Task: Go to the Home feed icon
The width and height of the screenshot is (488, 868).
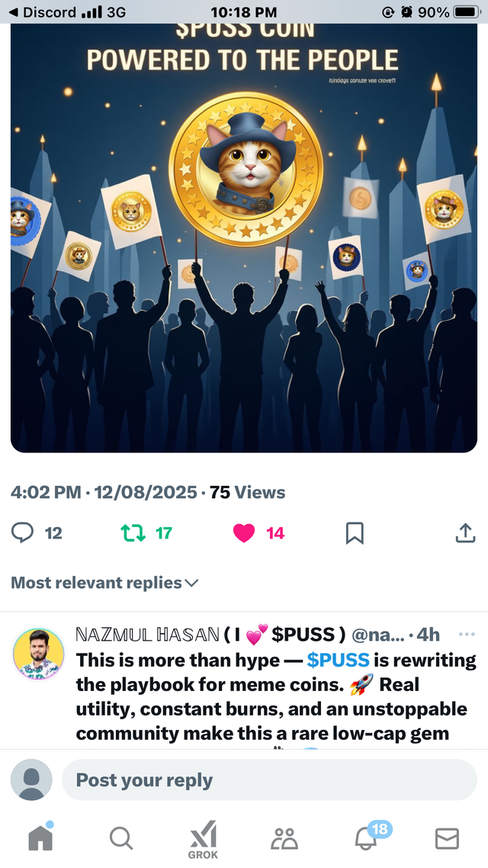Action: point(40,837)
